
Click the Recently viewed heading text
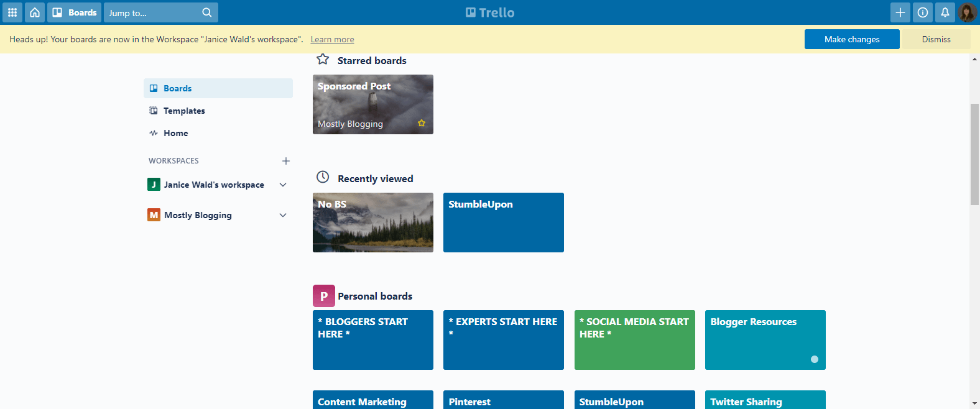376,179
